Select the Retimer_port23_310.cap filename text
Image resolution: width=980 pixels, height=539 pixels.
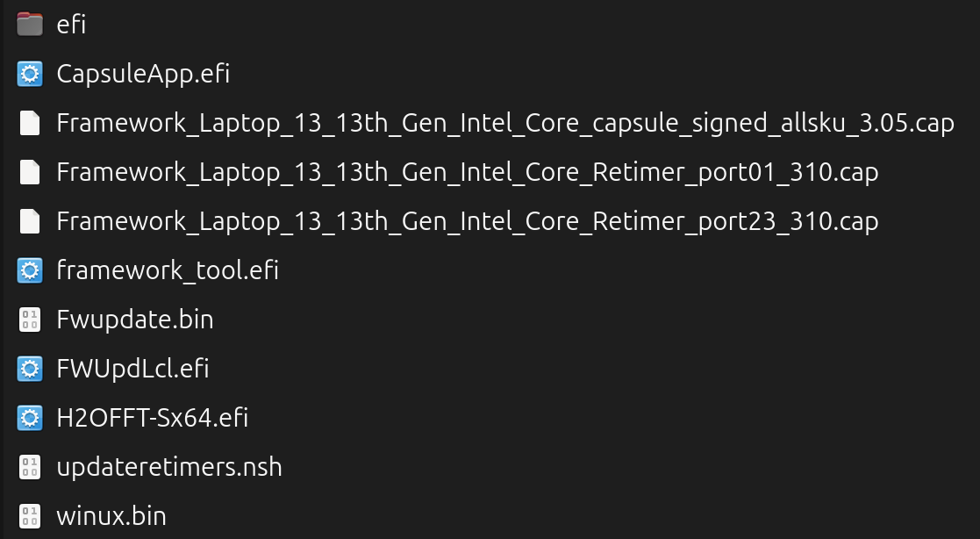[467, 221]
